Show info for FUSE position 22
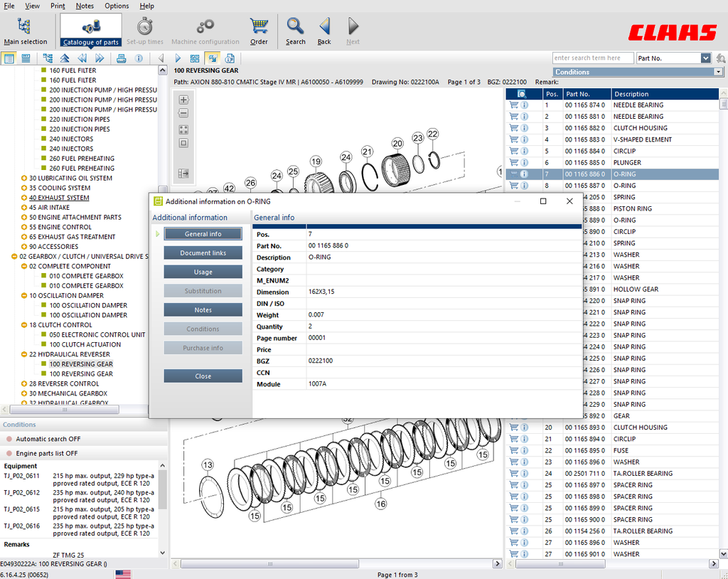728x579 pixels. [x=524, y=450]
